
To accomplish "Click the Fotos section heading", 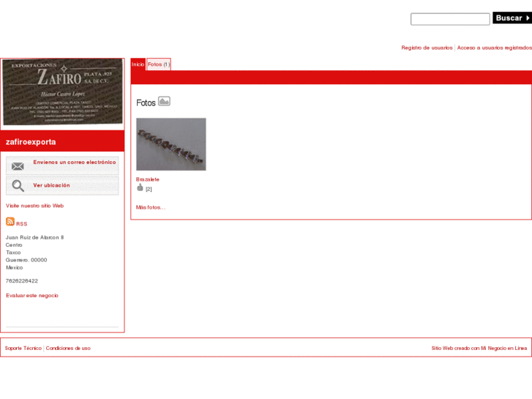I will point(146,103).
